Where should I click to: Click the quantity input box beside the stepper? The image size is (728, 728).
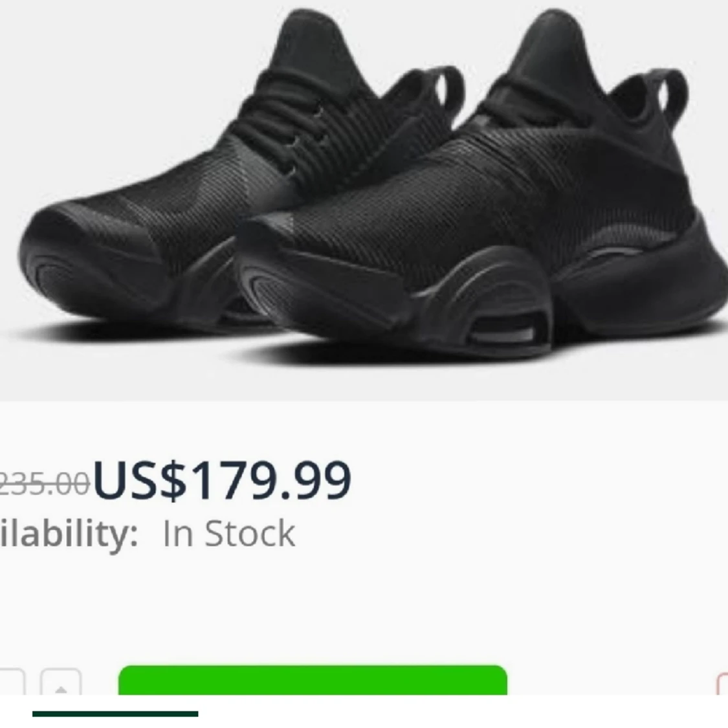click(x=11, y=682)
